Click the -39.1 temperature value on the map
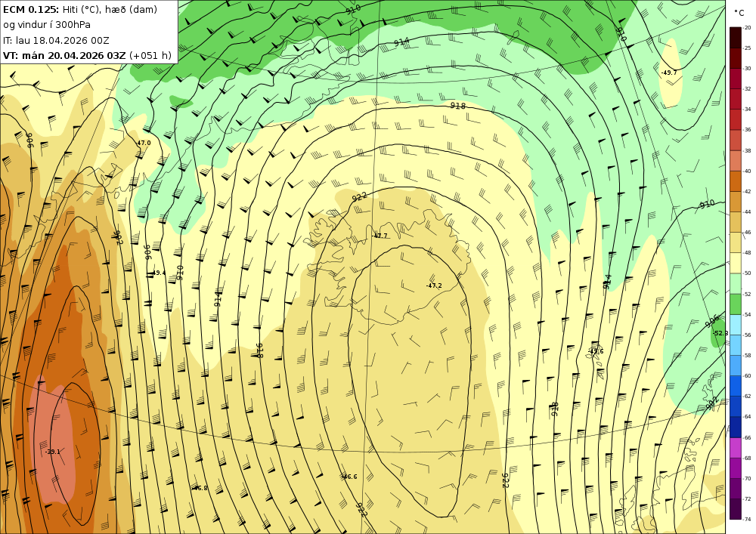The width and height of the screenshot is (756, 534). (x=53, y=452)
